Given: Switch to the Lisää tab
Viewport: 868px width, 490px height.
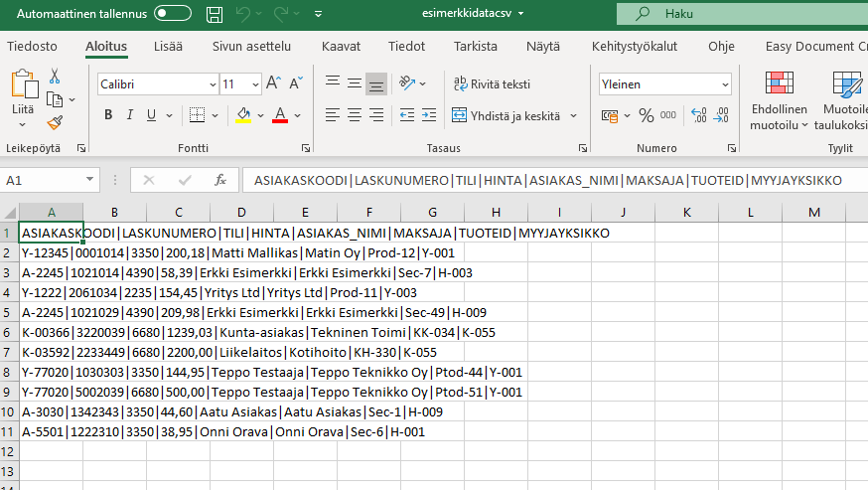Looking at the screenshot, I should tap(168, 46).
